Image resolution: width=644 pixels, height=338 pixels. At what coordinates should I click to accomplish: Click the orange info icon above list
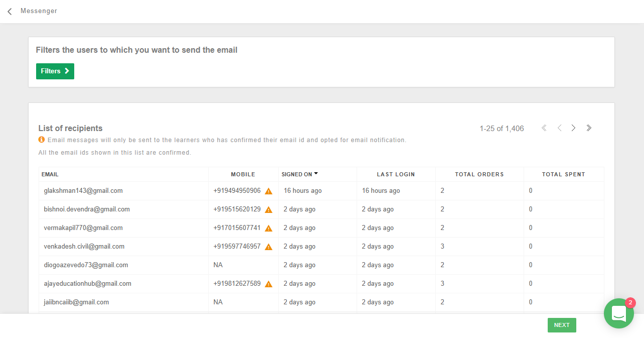pos(42,140)
